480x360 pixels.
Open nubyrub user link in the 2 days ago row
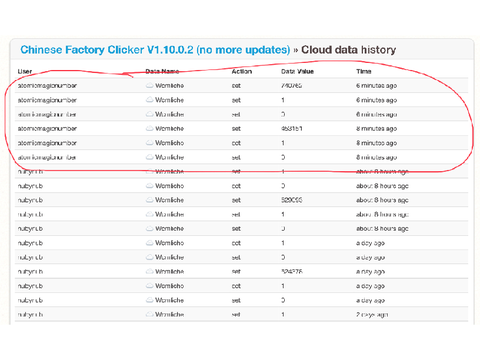[x=30, y=315]
